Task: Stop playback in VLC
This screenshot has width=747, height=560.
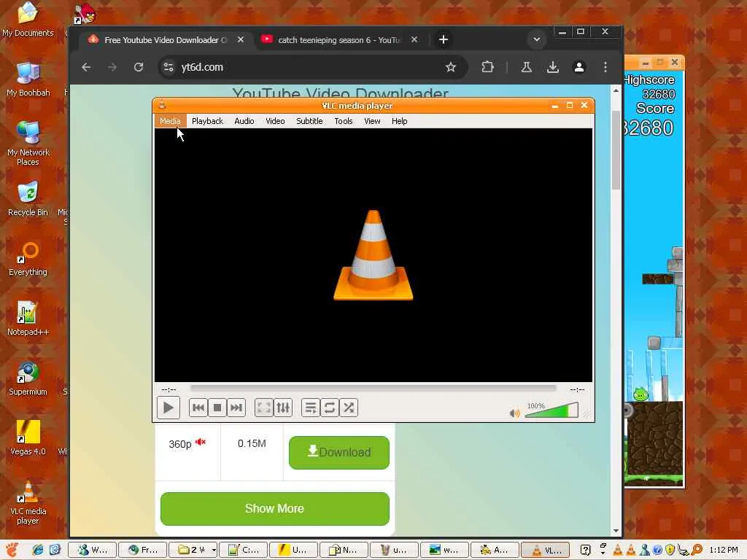Action: [217, 408]
